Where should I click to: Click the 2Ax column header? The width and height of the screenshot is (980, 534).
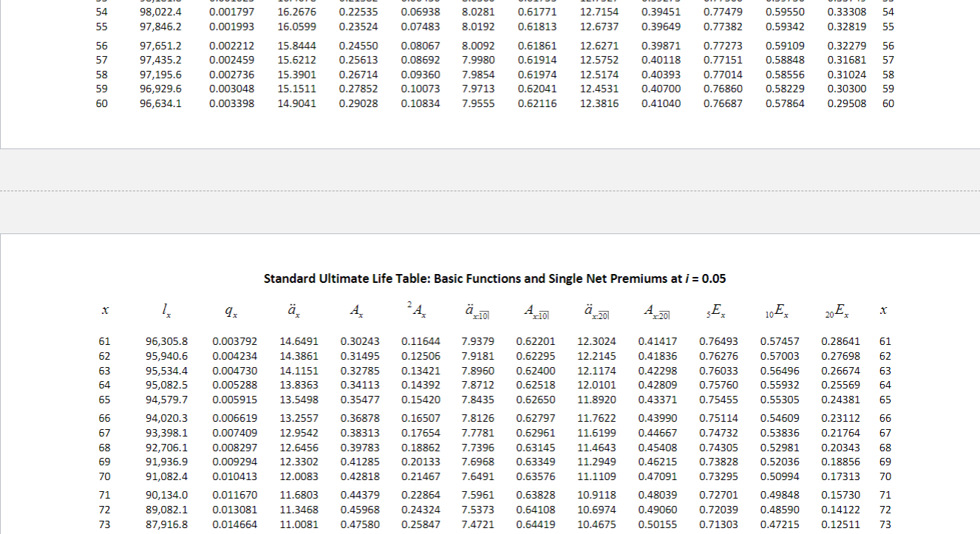coord(416,310)
